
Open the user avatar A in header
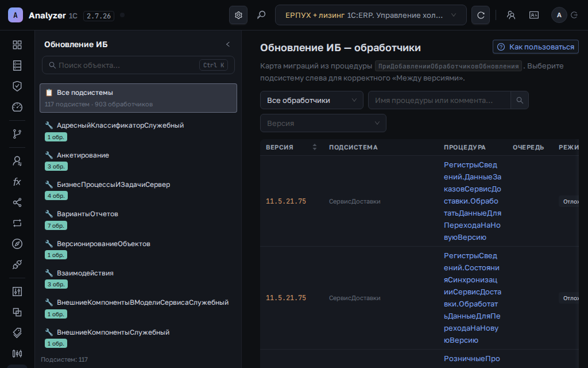[x=559, y=15]
